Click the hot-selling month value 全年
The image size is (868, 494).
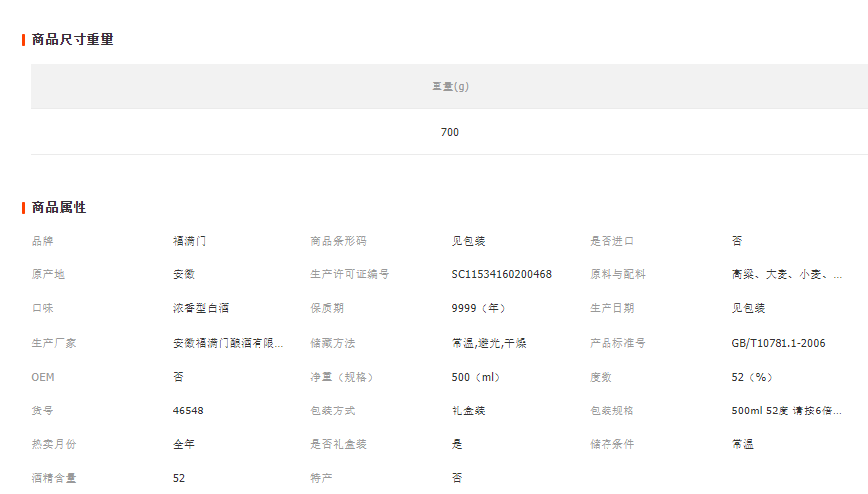point(183,444)
